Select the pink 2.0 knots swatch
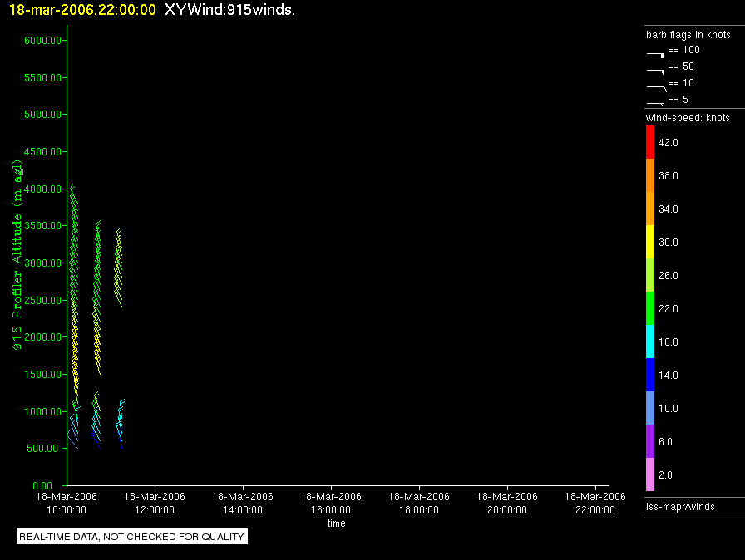The image size is (745, 560). coord(650,474)
